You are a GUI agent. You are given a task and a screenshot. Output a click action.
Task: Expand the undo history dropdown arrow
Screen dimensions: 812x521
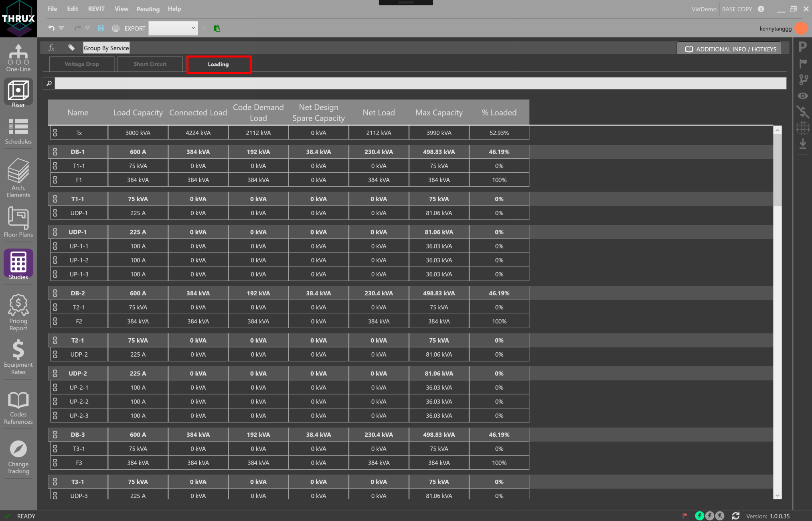point(61,28)
